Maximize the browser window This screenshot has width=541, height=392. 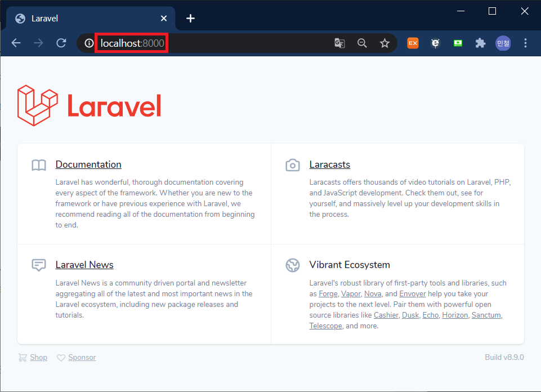493,11
